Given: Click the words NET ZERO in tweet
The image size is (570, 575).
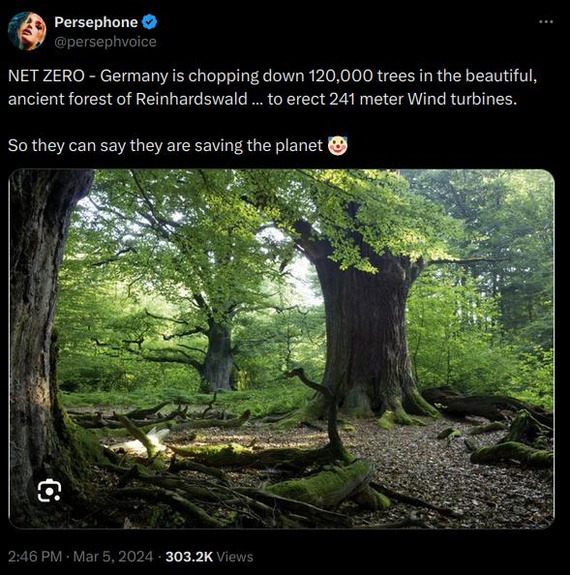Looking at the screenshot, I should coord(46,76).
